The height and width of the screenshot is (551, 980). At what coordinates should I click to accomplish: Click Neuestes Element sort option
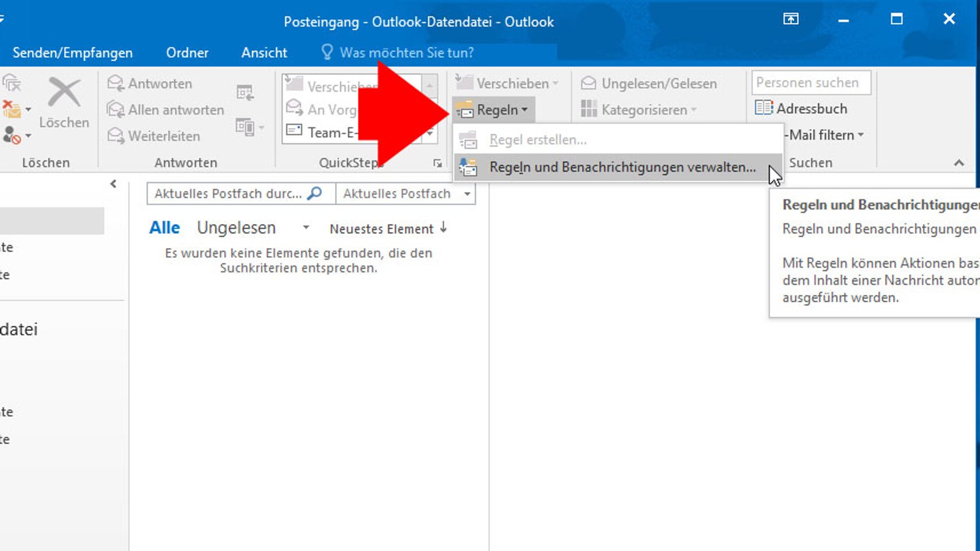pyautogui.click(x=381, y=229)
